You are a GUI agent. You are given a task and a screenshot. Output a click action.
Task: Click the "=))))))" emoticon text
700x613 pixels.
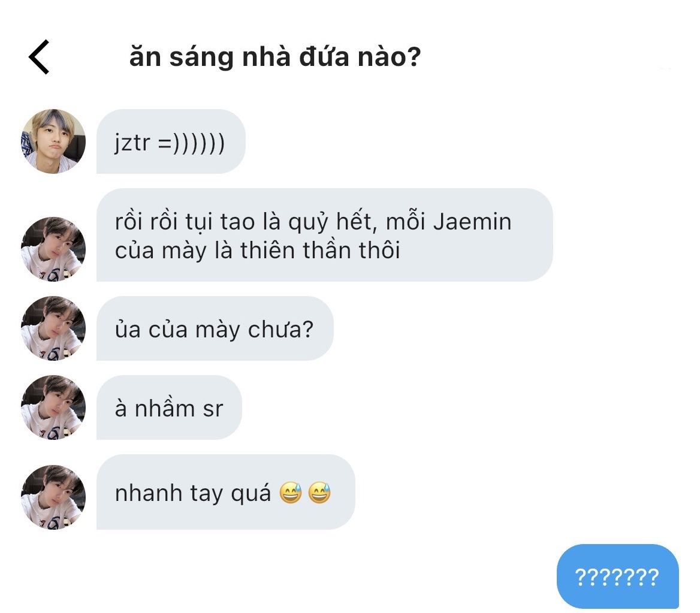(x=191, y=144)
